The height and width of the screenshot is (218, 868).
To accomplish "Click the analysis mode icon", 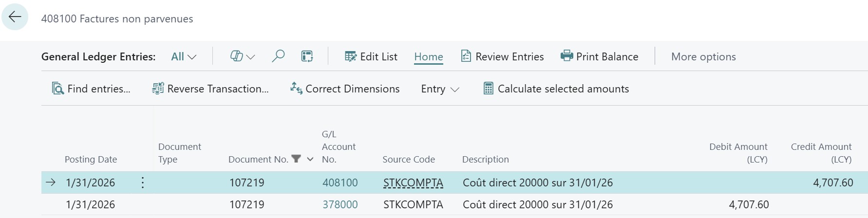I will click(x=307, y=56).
